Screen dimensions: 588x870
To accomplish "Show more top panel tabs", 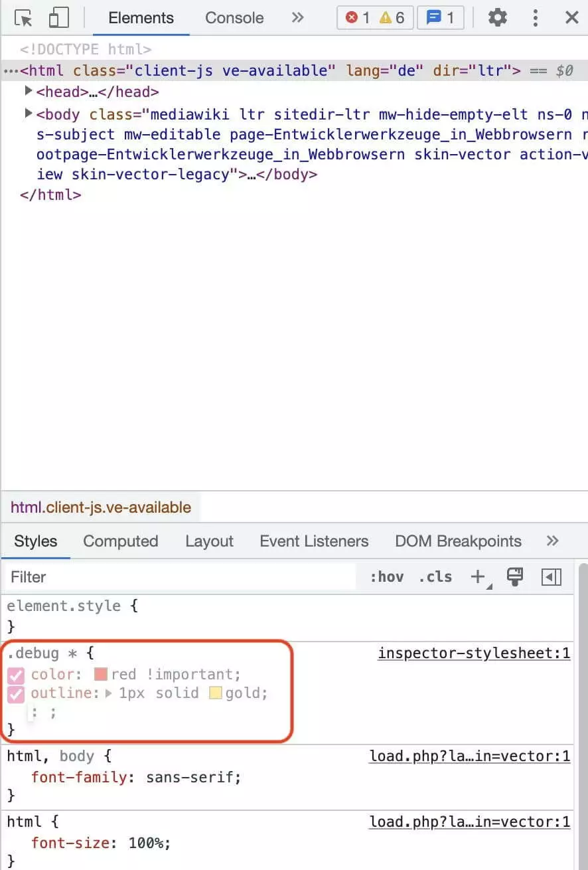I will coord(298,18).
